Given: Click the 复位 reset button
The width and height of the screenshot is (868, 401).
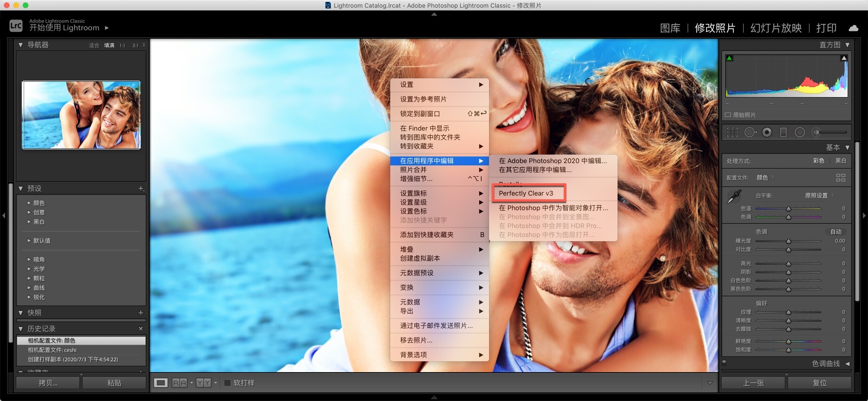Looking at the screenshot, I should (820, 383).
